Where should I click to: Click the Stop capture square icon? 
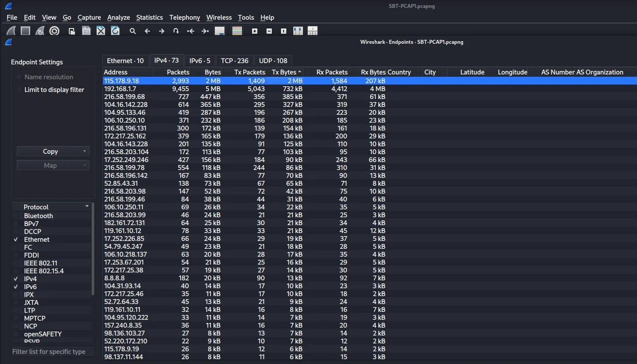point(25,31)
